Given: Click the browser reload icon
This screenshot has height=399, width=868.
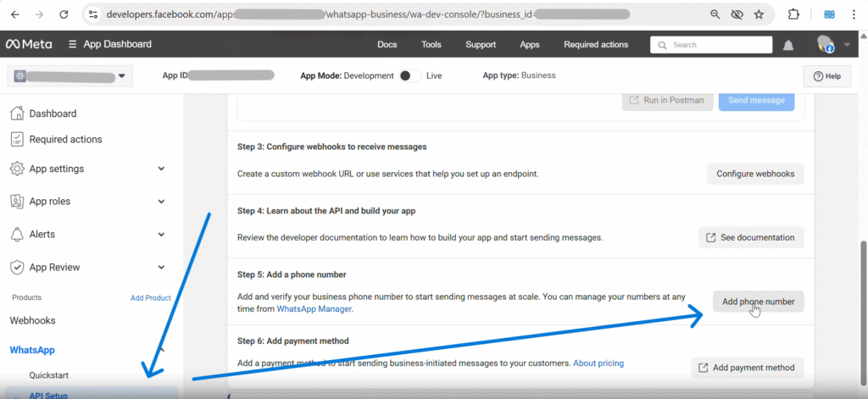Looking at the screenshot, I should coord(64,14).
